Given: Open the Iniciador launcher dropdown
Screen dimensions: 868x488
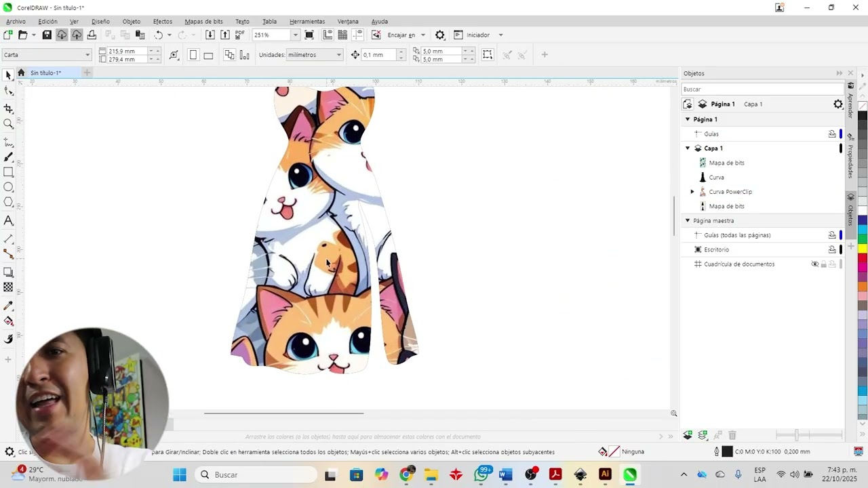Looking at the screenshot, I should (500, 35).
